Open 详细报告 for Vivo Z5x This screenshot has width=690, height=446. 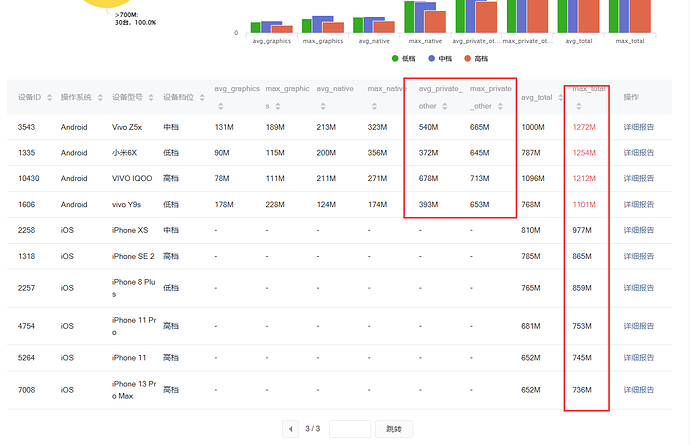click(639, 127)
